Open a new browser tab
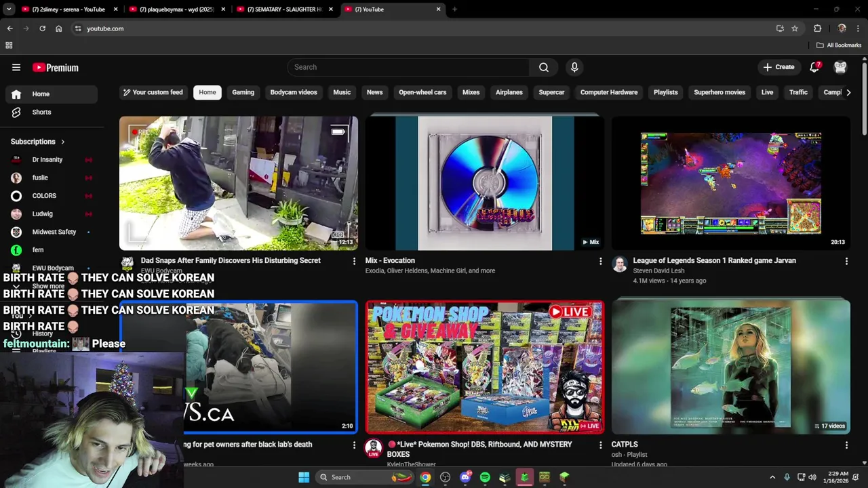 click(x=454, y=9)
